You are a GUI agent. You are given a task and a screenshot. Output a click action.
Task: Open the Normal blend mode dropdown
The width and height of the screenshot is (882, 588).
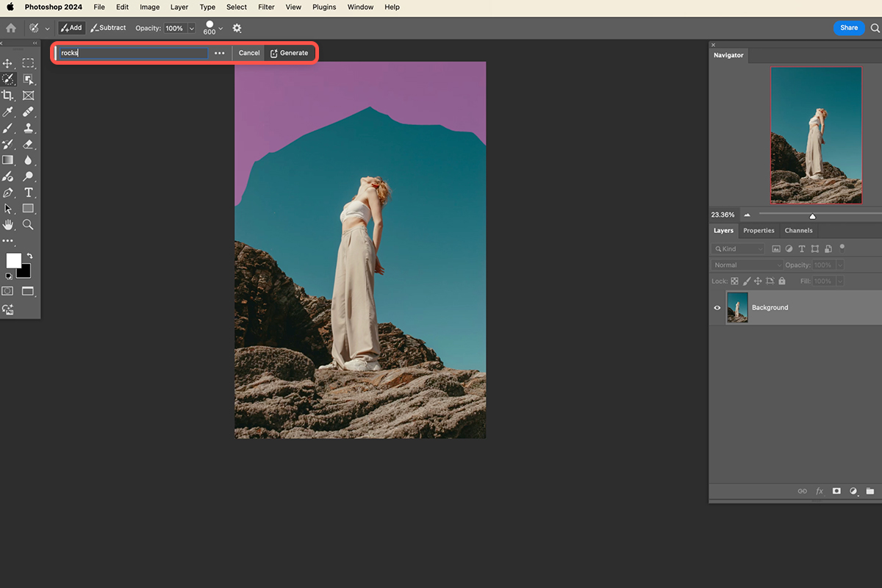[x=747, y=265]
